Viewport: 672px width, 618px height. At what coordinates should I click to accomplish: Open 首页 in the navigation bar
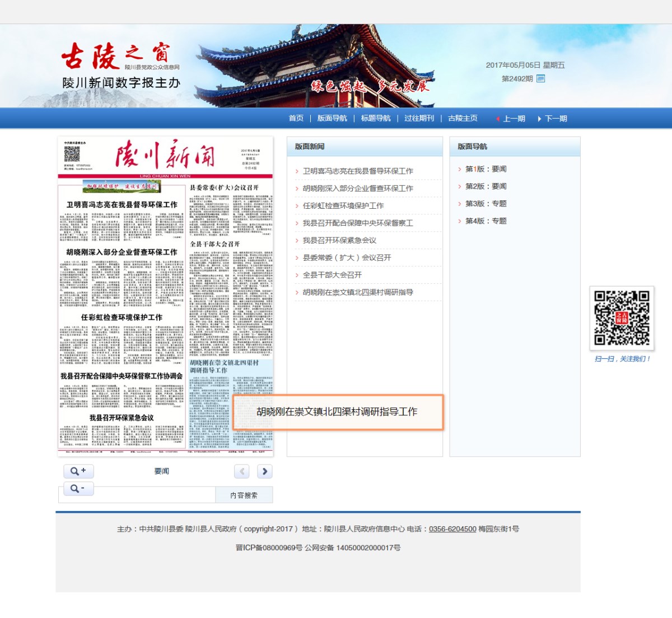(x=296, y=118)
